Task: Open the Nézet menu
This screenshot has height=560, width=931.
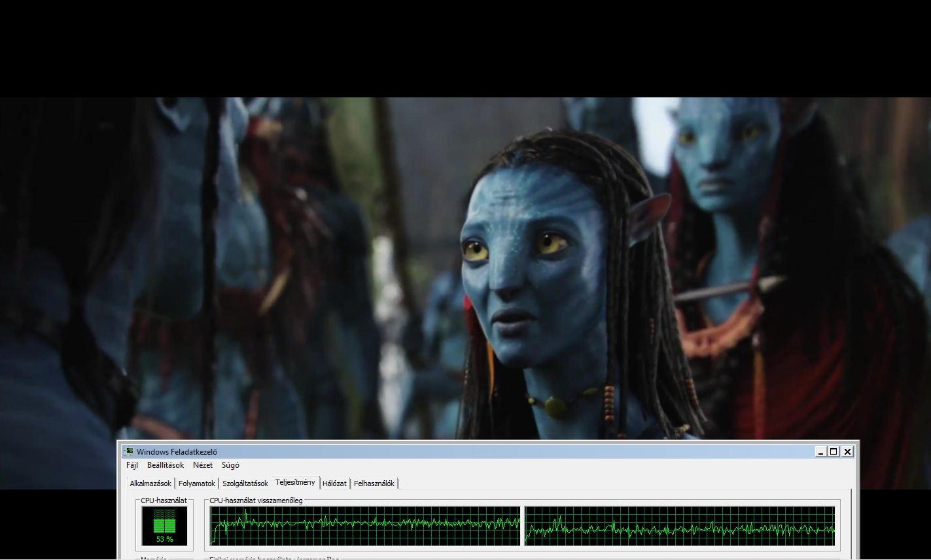Action: coord(203,465)
